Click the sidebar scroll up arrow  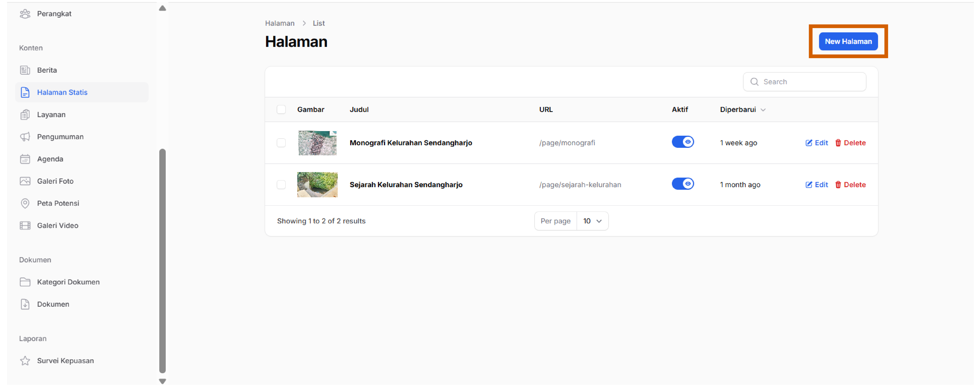162,8
